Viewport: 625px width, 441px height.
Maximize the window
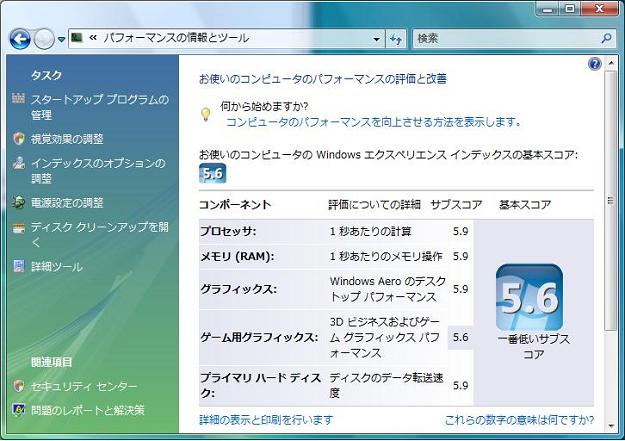[x=570, y=9]
